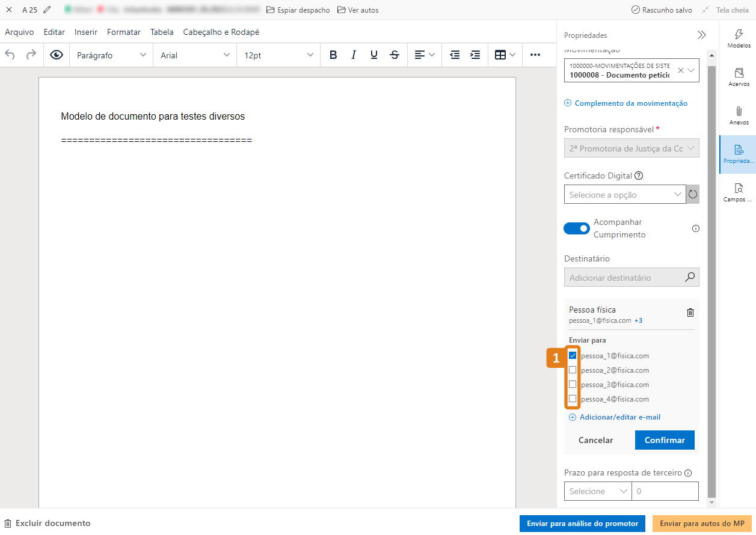
Task: Open the Anexos sidebar panel
Action: pyautogui.click(x=739, y=115)
